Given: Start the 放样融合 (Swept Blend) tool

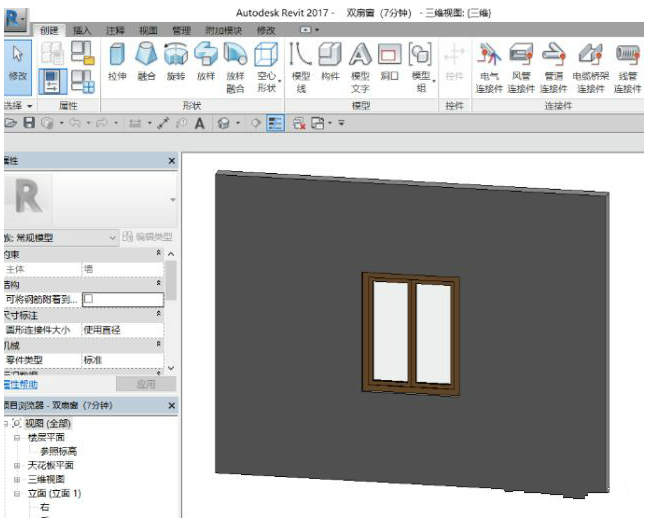Looking at the screenshot, I should (235, 68).
